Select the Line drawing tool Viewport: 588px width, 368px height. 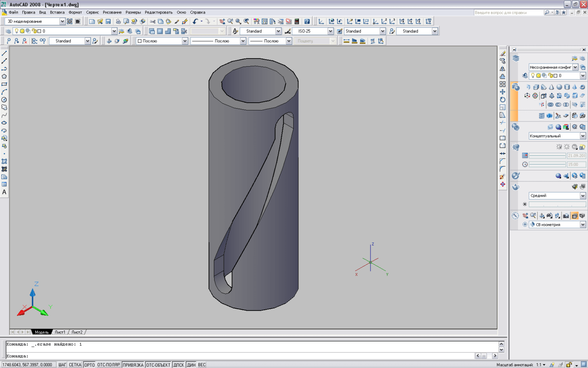[x=4, y=53]
